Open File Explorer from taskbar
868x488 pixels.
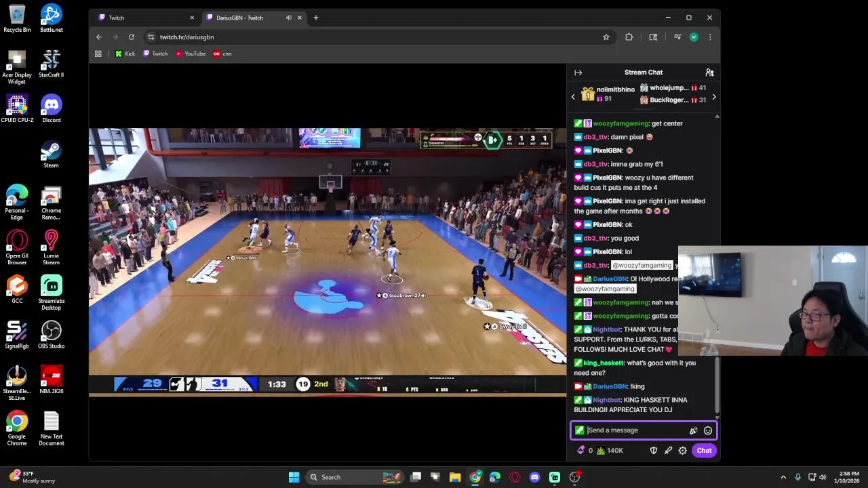(x=455, y=477)
